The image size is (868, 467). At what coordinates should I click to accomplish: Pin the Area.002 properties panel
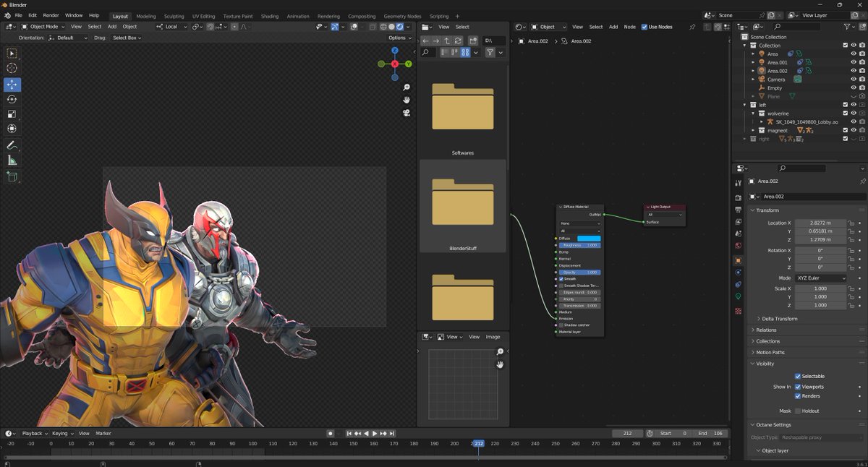coord(862,181)
